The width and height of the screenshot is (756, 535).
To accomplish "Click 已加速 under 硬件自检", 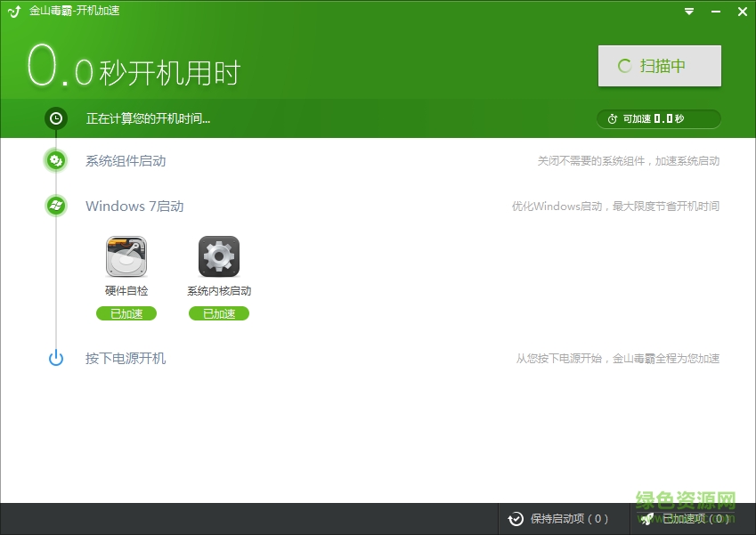I will pyautogui.click(x=126, y=313).
